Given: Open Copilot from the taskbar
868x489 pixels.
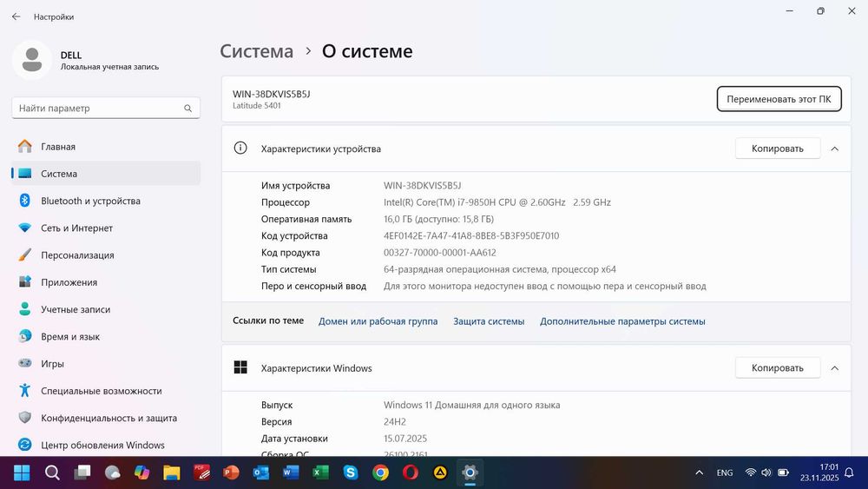Looking at the screenshot, I should [x=141, y=472].
